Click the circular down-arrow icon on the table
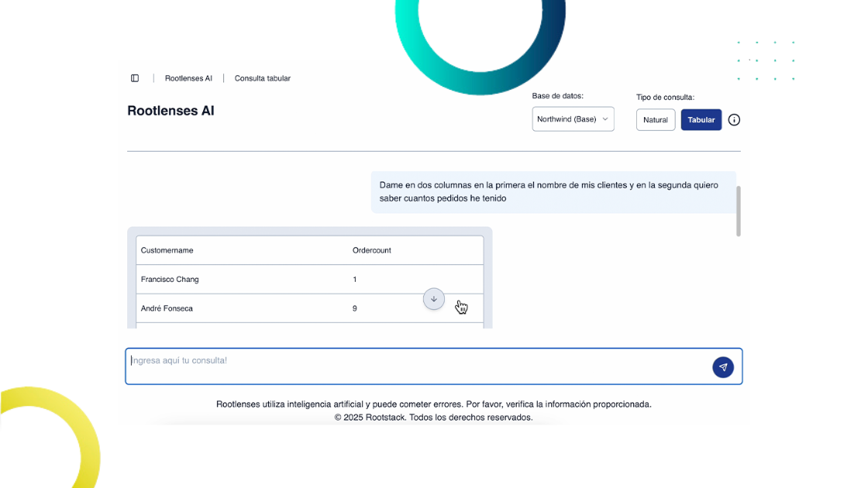Screen dimensions: 868x488 (x=434, y=299)
